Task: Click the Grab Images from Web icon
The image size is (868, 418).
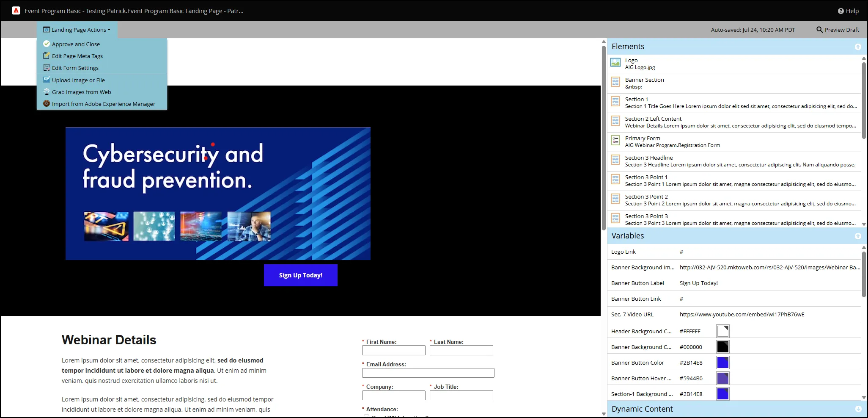Action: coord(47,92)
